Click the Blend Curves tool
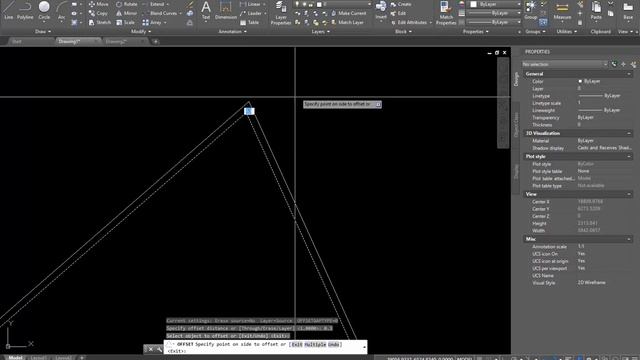Screen dimensions: 640x360 (160, 13)
